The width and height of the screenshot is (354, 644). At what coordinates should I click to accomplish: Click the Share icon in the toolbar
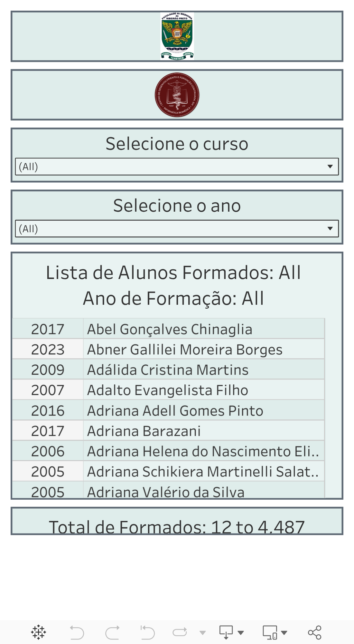pyautogui.click(x=314, y=632)
